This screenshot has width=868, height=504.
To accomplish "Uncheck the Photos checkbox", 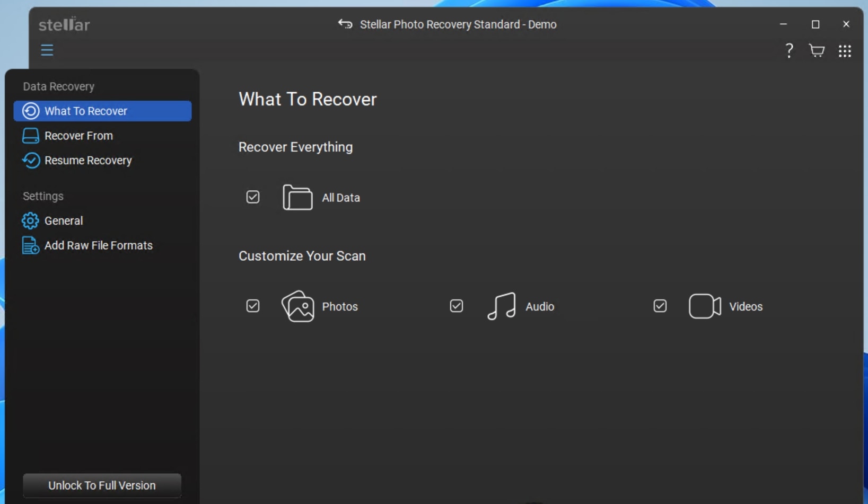I will click(x=253, y=306).
